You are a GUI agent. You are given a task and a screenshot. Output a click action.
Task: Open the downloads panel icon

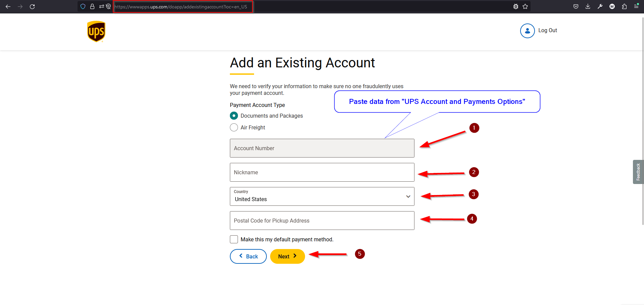tap(588, 6)
